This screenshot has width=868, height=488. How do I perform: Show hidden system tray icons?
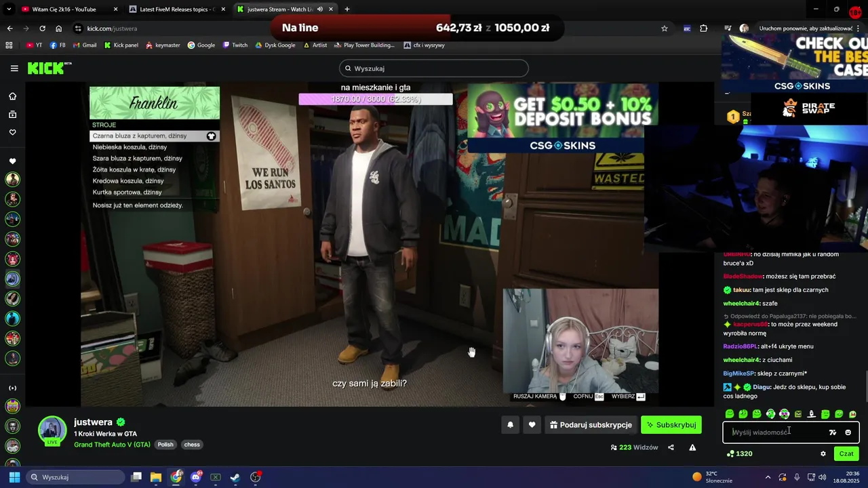tap(768, 477)
